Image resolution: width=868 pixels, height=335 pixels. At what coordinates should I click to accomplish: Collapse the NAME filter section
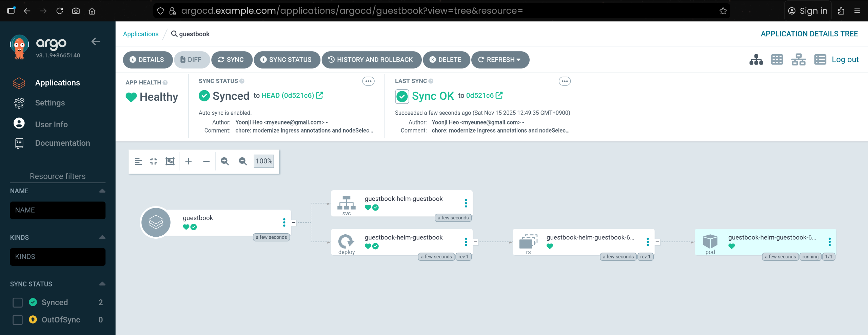click(x=102, y=191)
